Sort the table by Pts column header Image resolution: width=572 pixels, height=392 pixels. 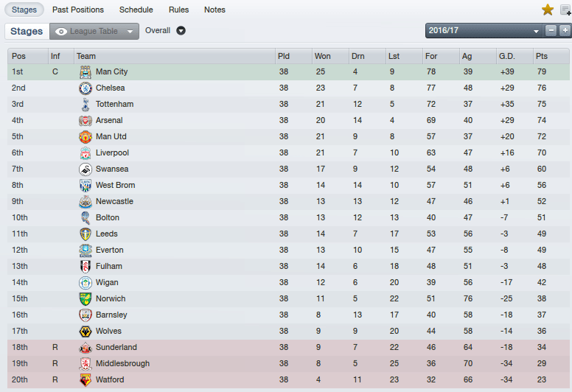tap(542, 56)
